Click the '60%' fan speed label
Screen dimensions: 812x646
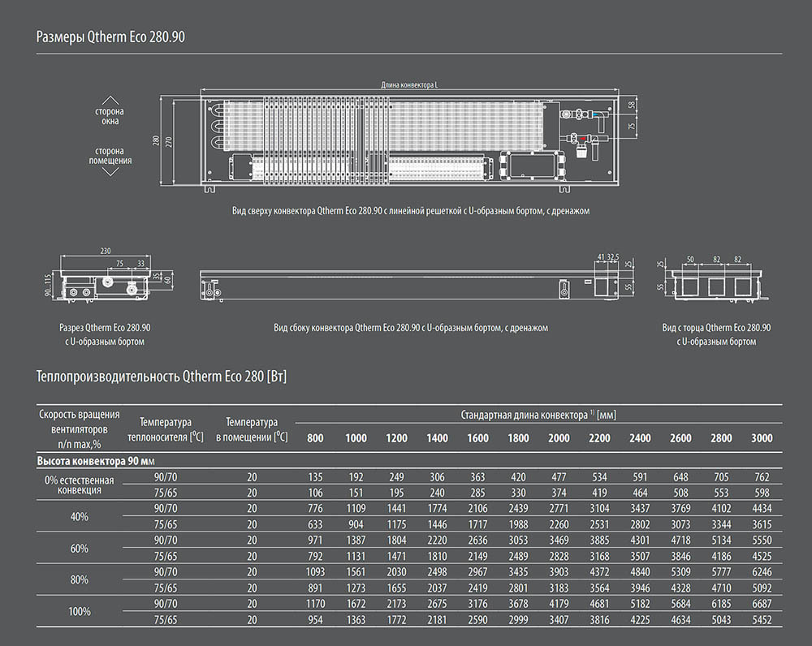point(80,548)
